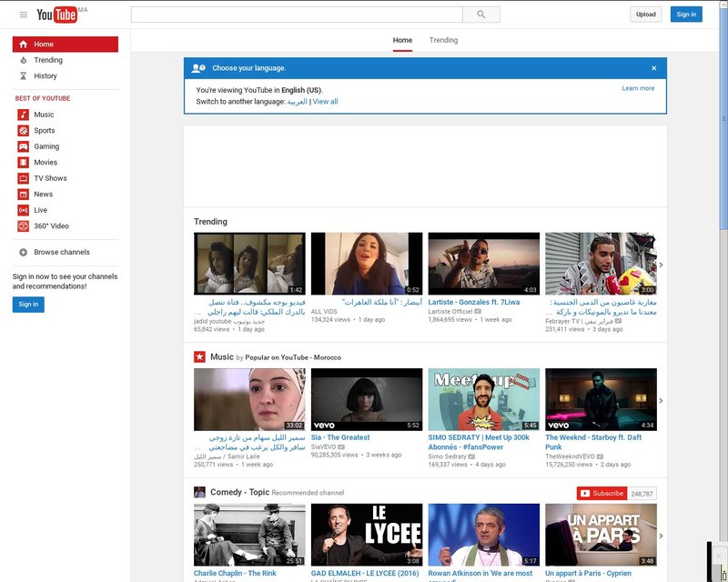The width and height of the screenshot is (728, 582).
Task: Open Lartiste - Gonzales ft. 7Liwa thumbnail
Action: point(484,264)
